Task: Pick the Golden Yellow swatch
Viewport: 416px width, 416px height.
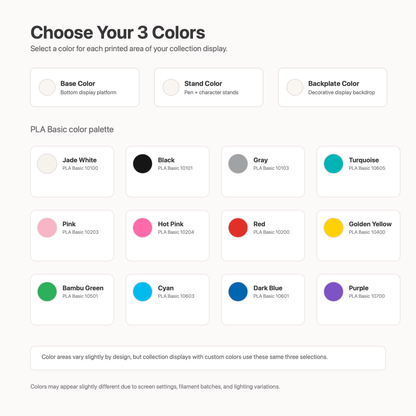Action: (x=333, y=228)
